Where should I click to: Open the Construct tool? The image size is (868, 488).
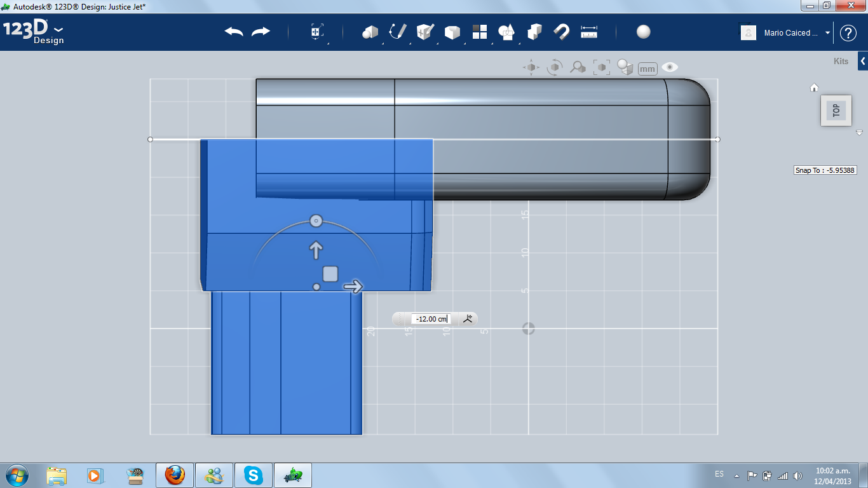click(425, 32)
